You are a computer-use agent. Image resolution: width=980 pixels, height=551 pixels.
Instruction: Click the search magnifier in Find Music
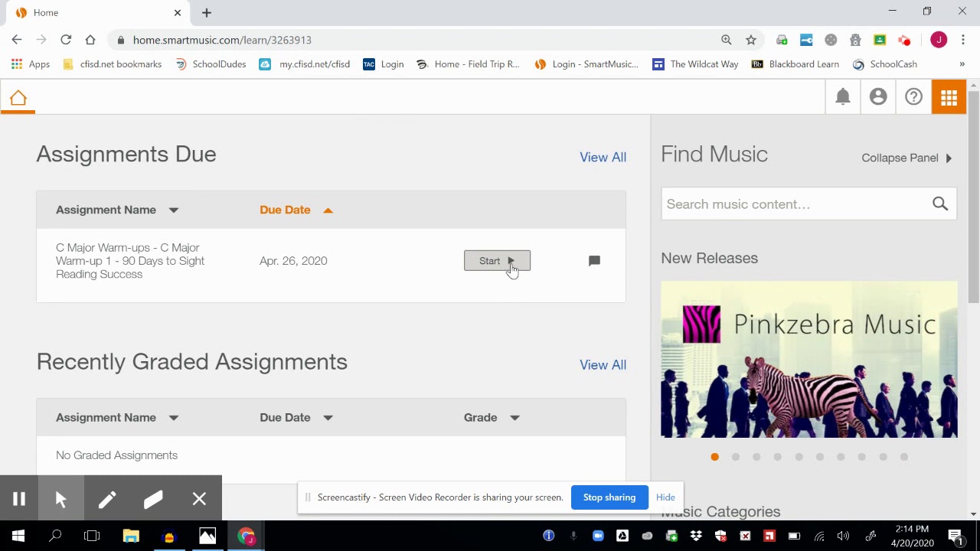click(x=940, y=204)
